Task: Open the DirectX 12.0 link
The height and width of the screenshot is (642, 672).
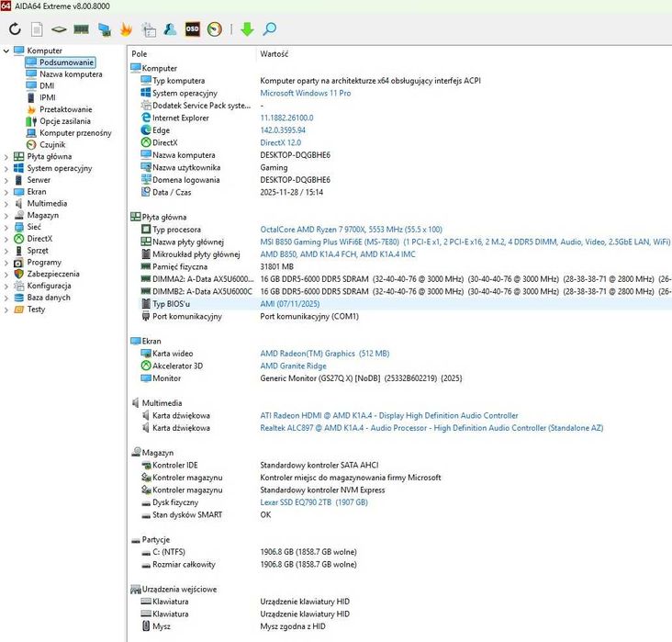Action: [280, 142]
